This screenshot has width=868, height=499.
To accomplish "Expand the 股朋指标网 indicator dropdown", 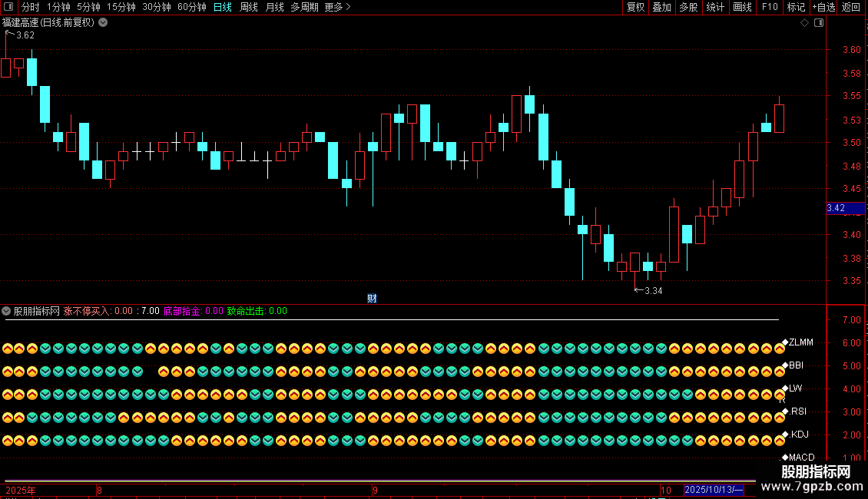I will pyautogui.click(x=6, y=311).
